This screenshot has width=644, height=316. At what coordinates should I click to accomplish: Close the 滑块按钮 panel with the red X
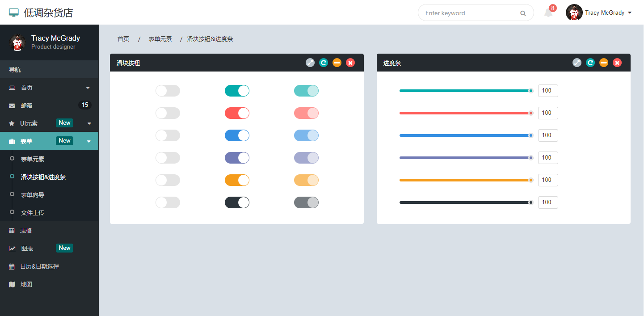(350, 63)
